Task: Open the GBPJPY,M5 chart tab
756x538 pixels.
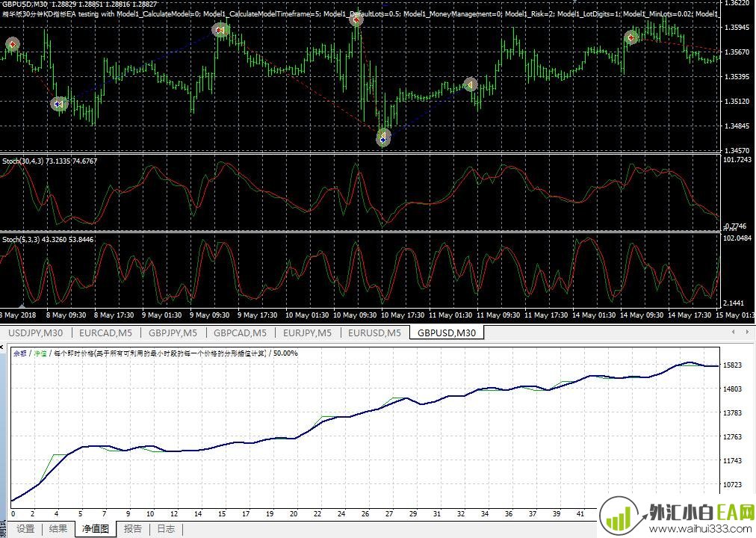Action: (x=173, y=333)
